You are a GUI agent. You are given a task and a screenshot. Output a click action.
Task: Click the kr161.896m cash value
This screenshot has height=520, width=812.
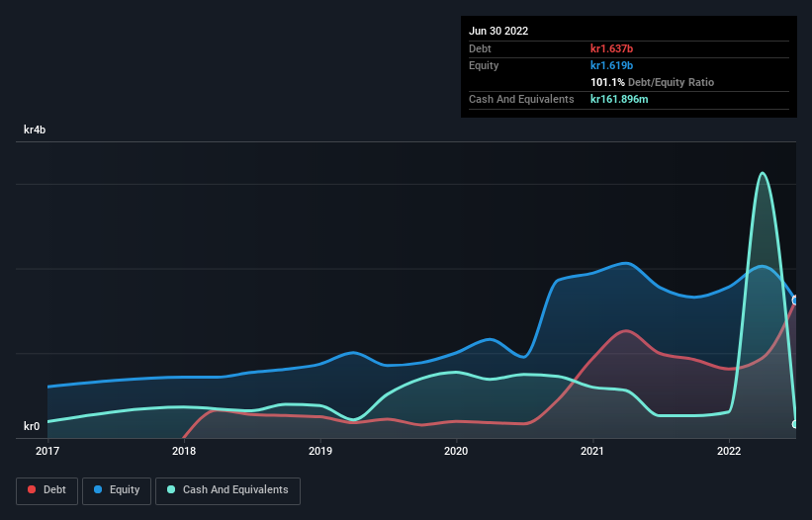pos(619,99)
